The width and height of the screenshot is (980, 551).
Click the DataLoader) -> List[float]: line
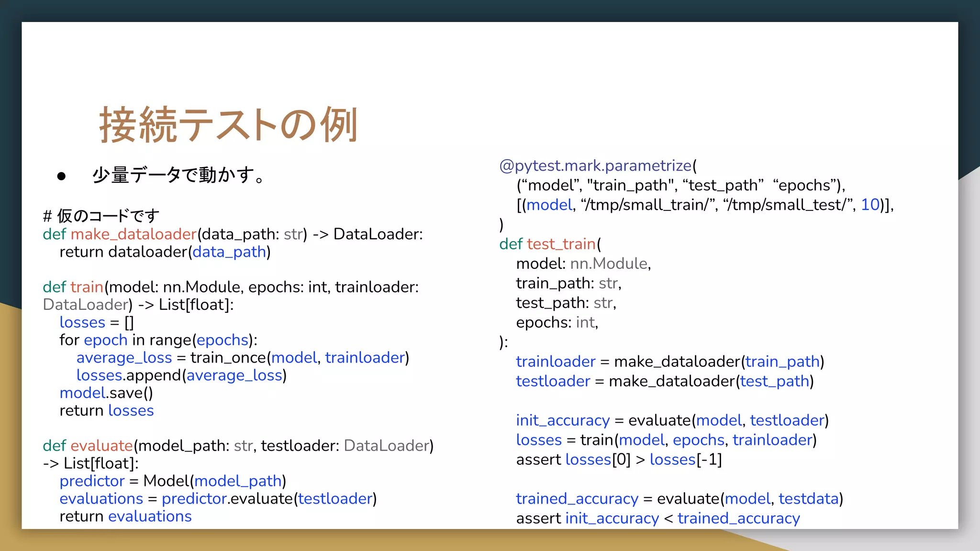tap(138, 305)
